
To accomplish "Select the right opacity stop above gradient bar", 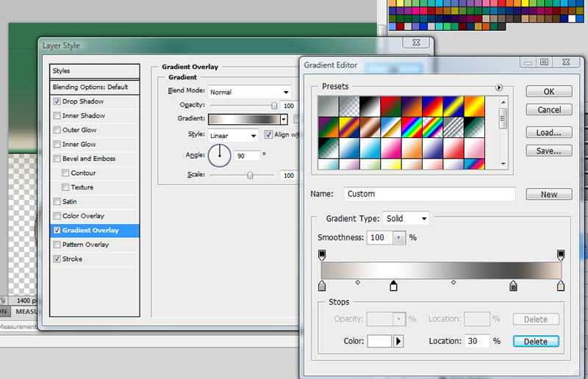I will (561, 255).
